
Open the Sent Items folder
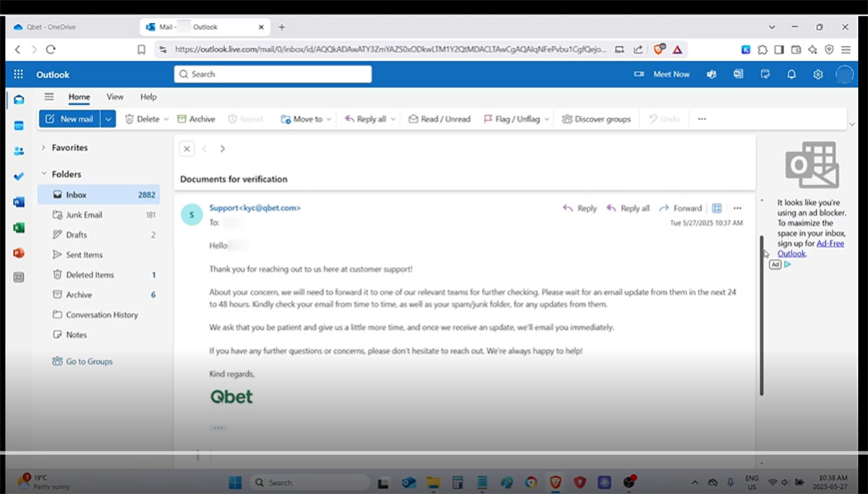[98, 255]
